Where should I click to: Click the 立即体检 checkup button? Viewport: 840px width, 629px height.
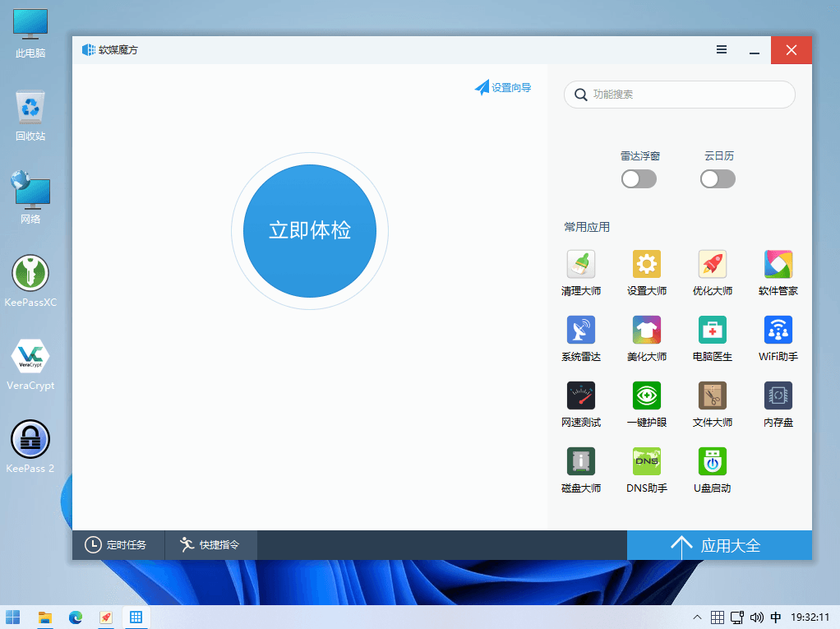(310, 231)
